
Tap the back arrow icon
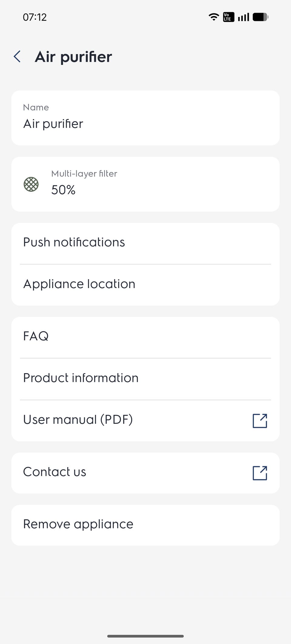(17, 57)
